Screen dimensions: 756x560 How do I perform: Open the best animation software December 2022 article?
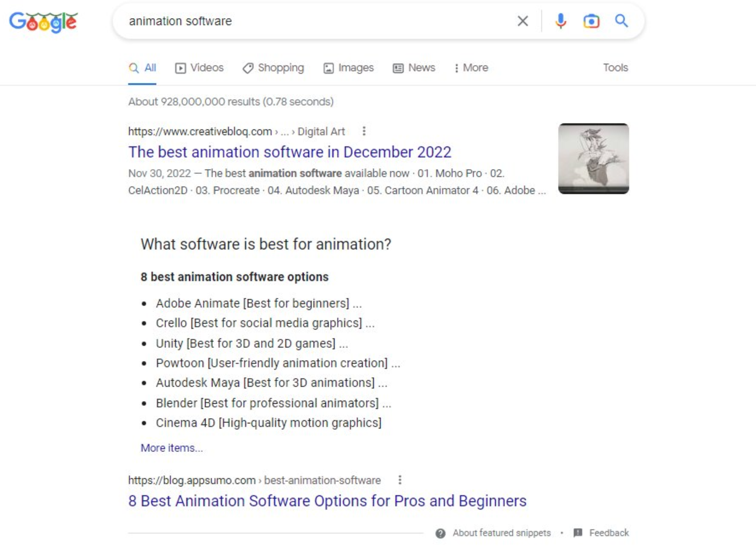pos(289,152)
